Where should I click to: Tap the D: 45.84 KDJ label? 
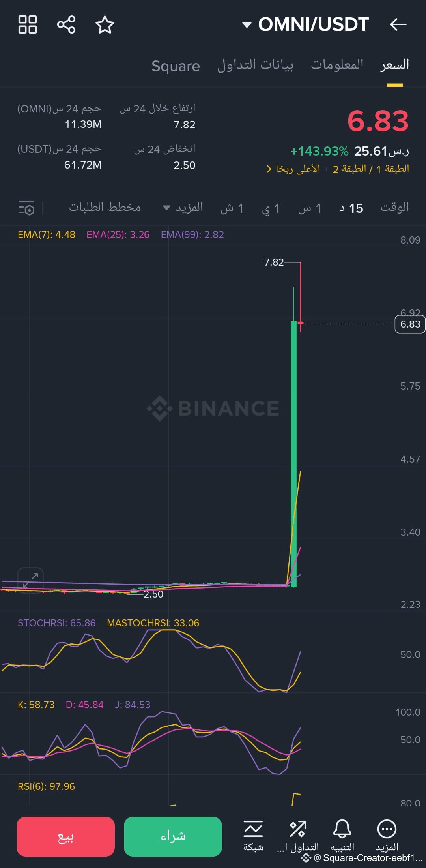point(84,705)
